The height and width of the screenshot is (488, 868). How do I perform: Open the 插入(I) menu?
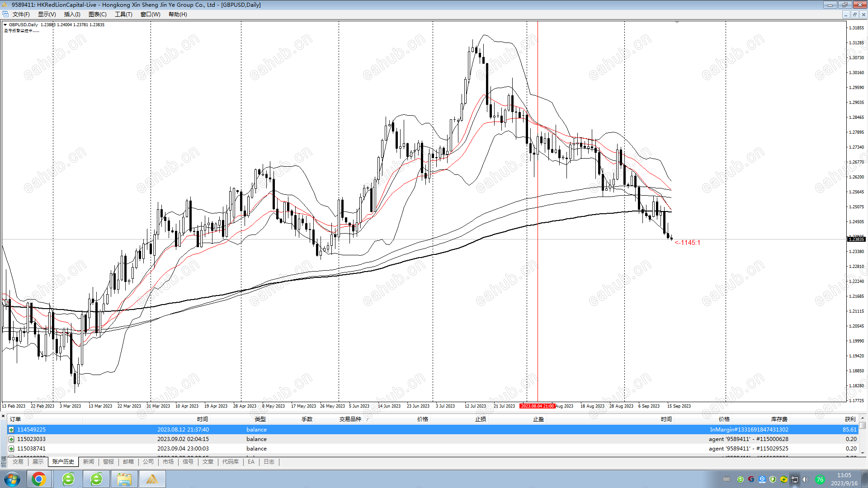[x=72, y=14]
